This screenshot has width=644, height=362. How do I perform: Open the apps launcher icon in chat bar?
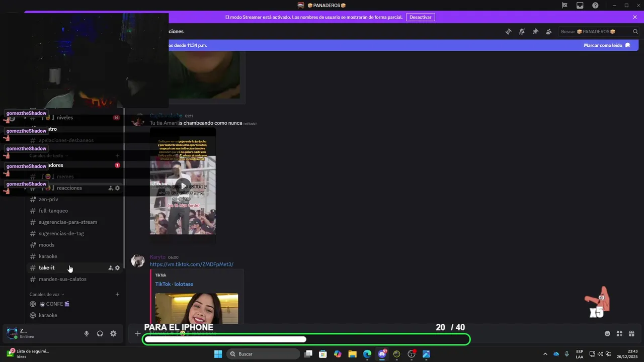(x=619, y=333)
